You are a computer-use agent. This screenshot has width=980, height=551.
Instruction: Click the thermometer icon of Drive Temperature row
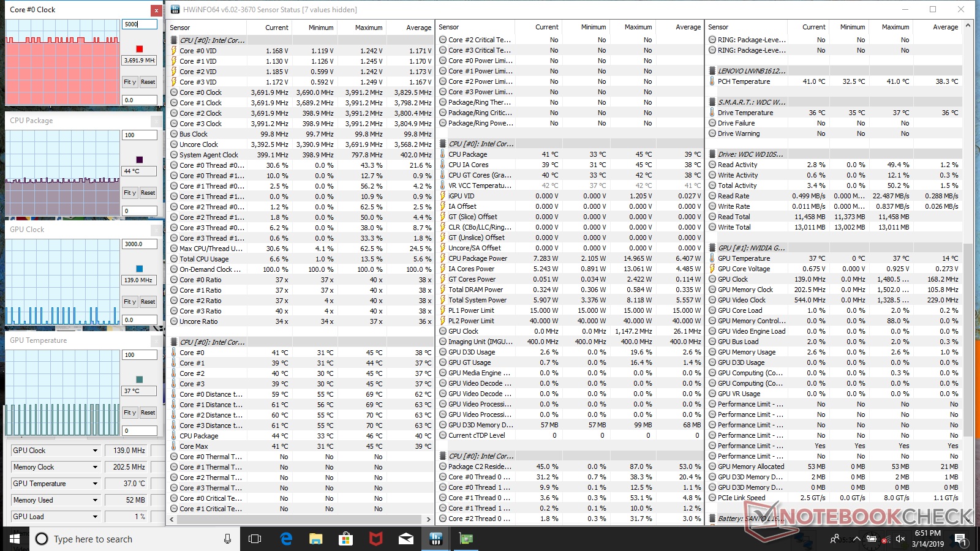[x=712, y=113]
